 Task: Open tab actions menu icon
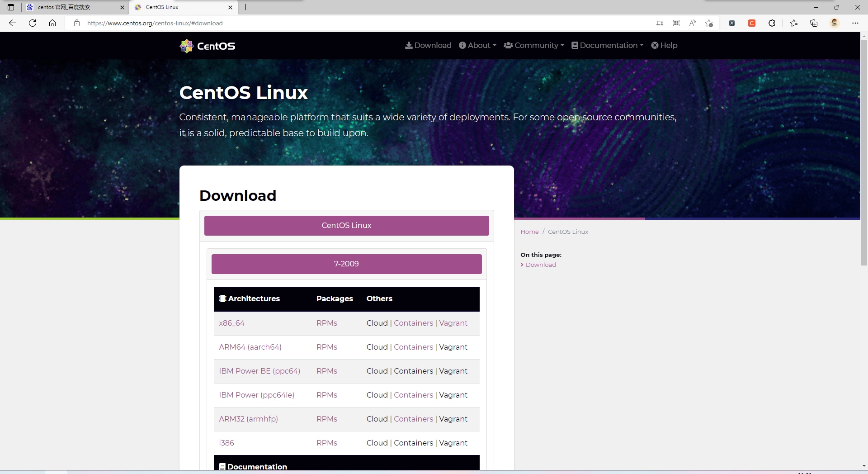click(11, 7)
